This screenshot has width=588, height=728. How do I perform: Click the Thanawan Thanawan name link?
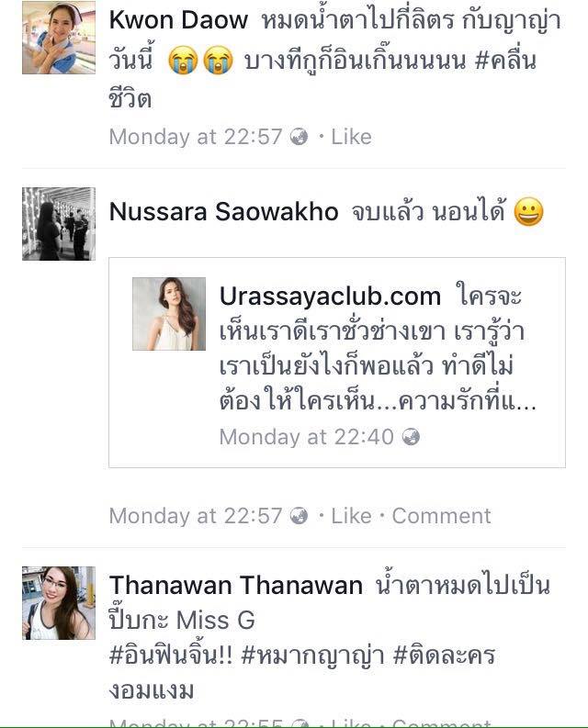pos(236,585)
